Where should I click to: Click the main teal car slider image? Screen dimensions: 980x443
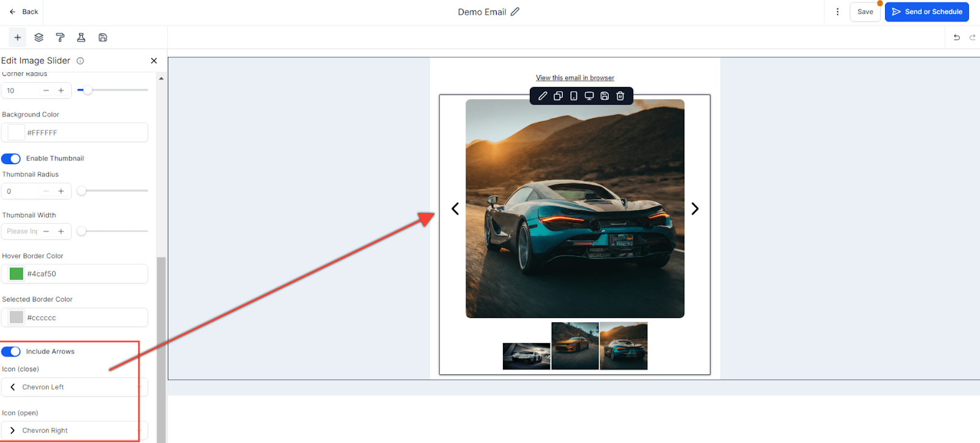click(x=575, y=209)
